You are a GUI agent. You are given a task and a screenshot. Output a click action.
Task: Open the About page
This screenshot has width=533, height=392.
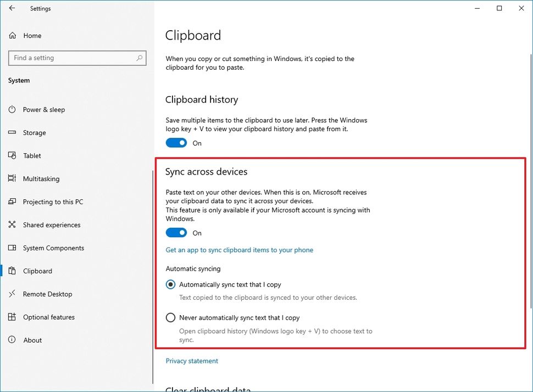(x=32, y=340)
